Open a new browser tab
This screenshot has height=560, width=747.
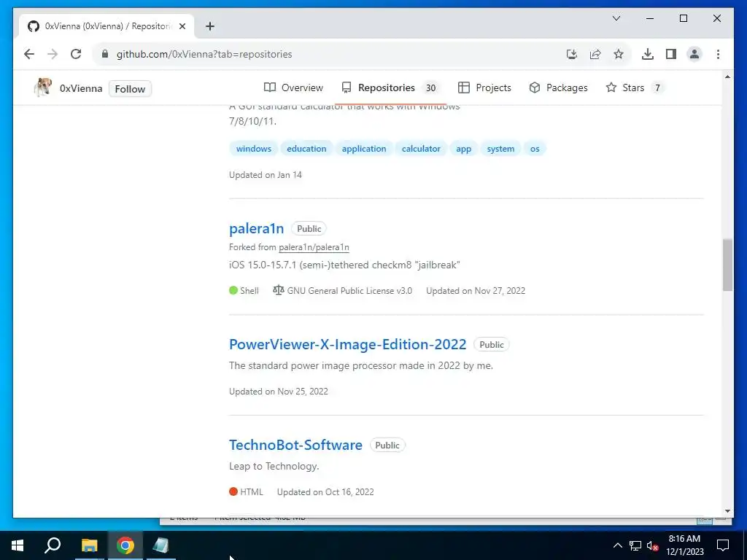pos(210,26)
